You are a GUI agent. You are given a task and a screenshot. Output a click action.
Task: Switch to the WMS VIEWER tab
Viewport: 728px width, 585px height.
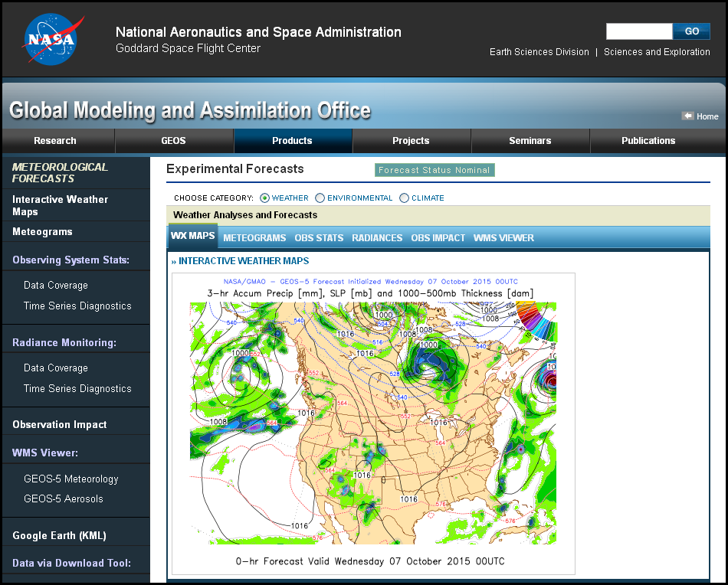503,238
